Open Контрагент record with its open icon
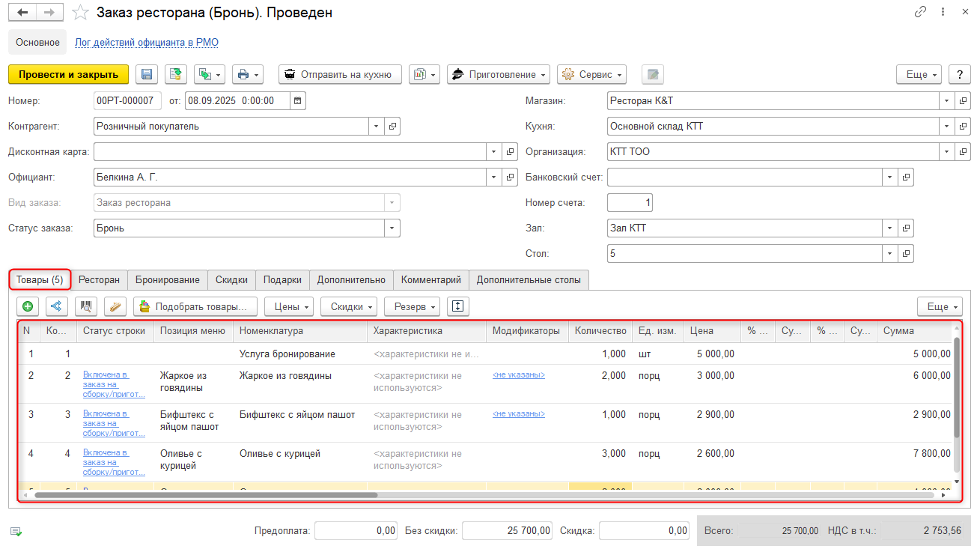The height and width of the screenshot is (552, 980). pos(392,127)
